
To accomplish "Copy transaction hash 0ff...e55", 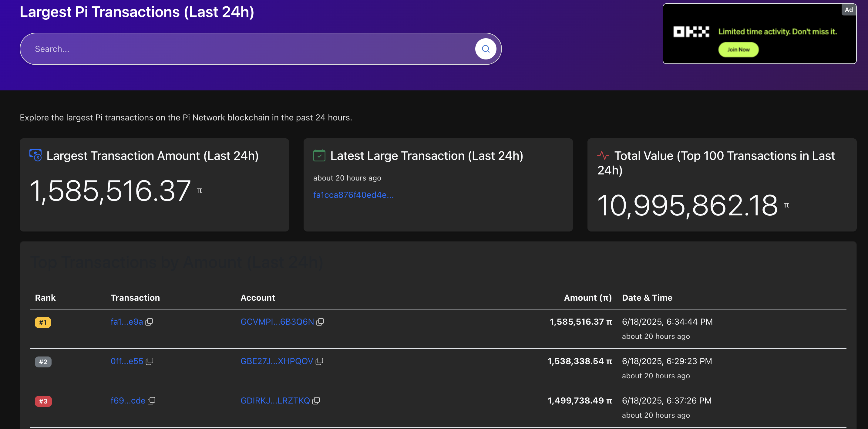I will [x=150, y=361].
